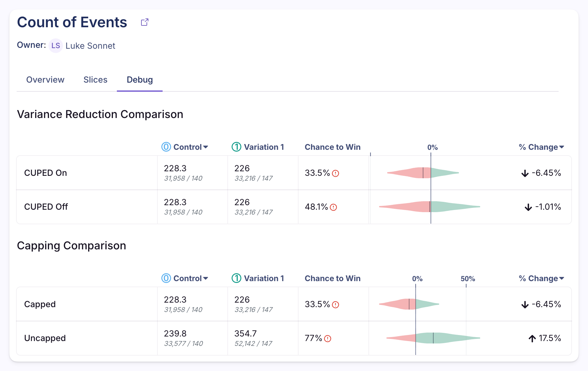Click the CUPED Off violin plot
The image size is (588, 371).
point(430,207)
